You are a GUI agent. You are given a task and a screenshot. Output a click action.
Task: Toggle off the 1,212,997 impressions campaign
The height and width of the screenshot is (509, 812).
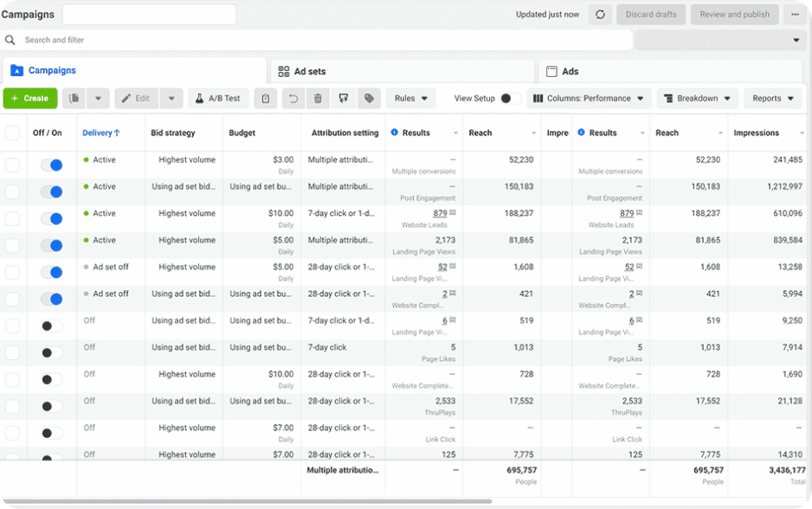52,192
